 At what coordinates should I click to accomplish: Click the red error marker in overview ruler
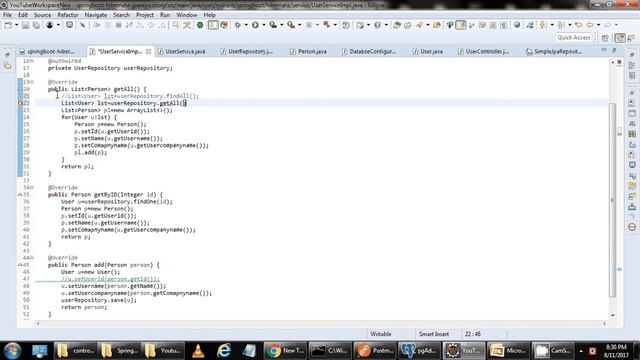click(619, 62)
